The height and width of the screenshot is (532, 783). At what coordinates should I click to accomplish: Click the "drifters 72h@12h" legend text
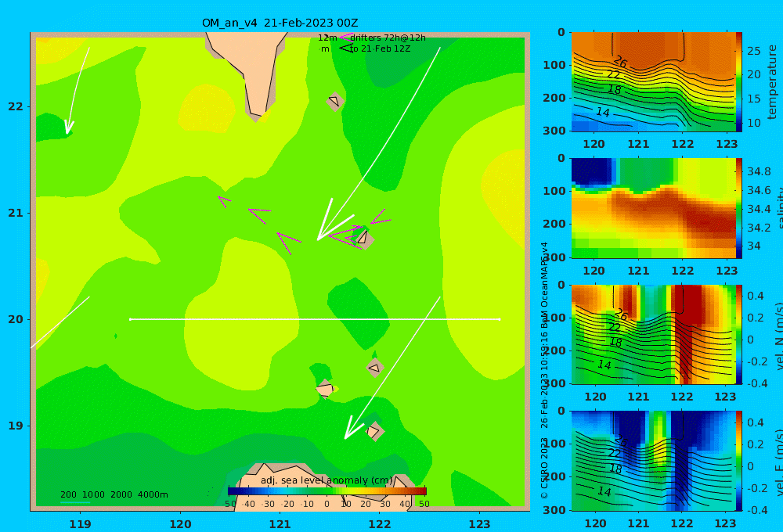pos(388,38)
